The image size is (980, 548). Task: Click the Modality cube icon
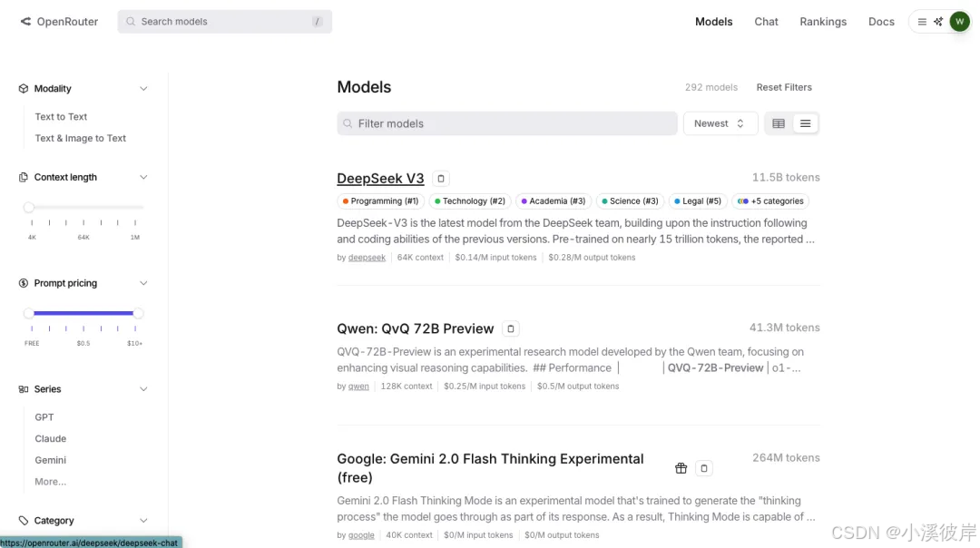coord(23,89)
